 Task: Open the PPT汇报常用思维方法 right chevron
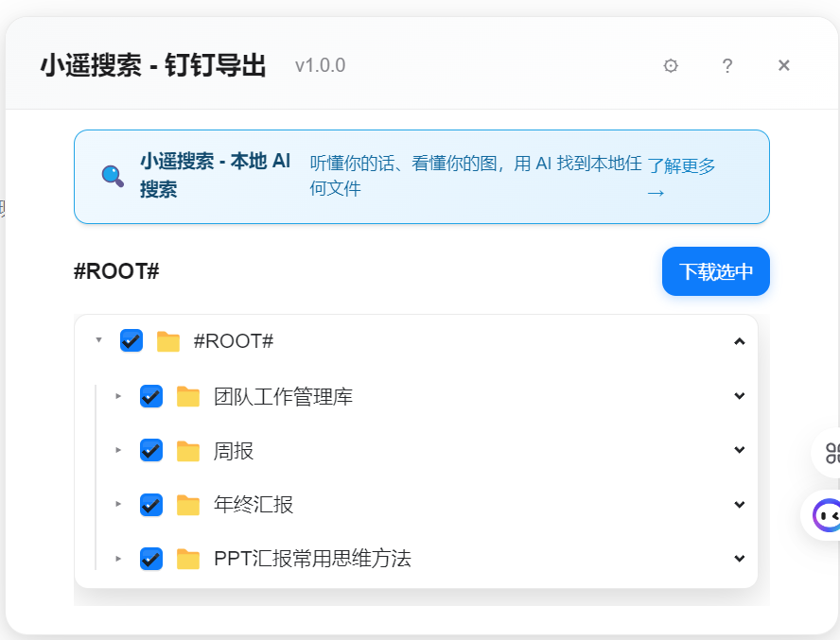coord(740,559)
